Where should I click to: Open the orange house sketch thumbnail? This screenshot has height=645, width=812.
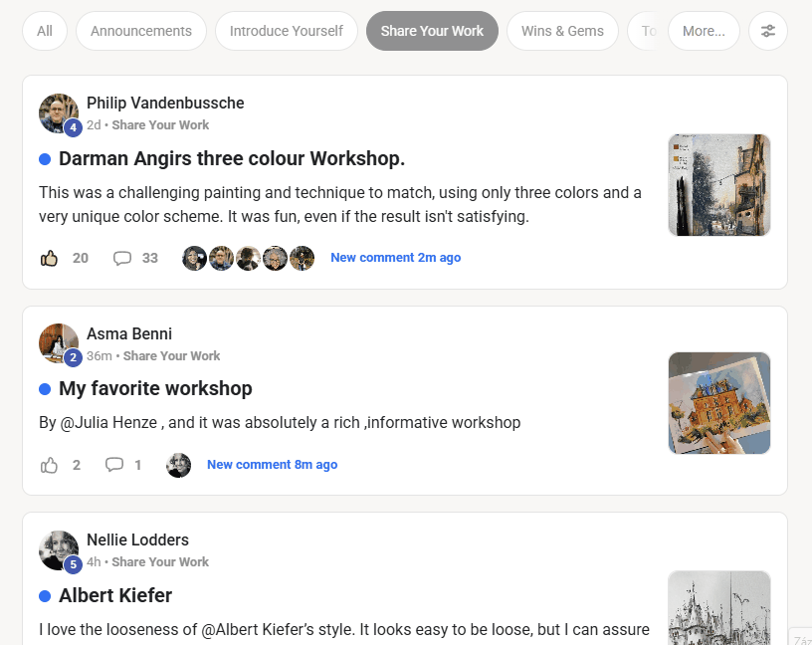click(x=718, y=403)
